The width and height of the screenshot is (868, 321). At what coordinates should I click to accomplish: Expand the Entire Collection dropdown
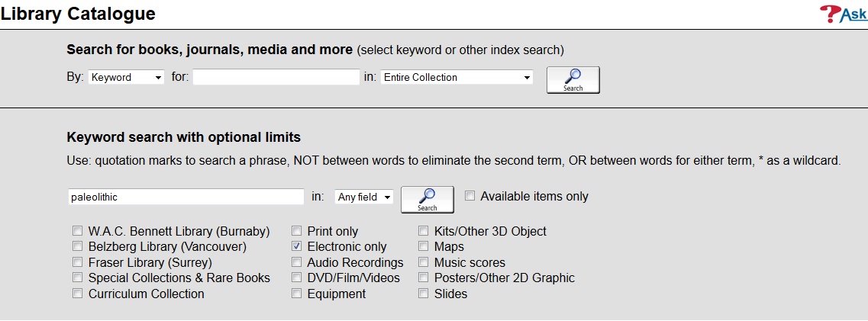457,77
